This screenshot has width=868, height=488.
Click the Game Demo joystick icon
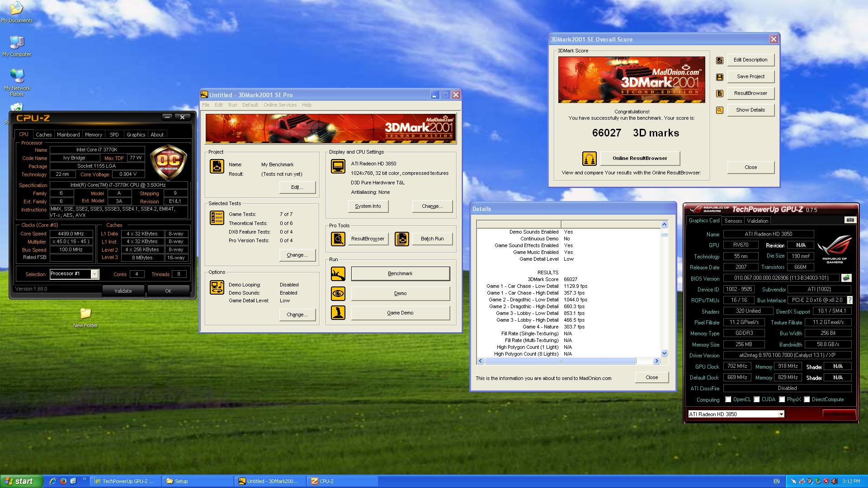coord(338,313)
